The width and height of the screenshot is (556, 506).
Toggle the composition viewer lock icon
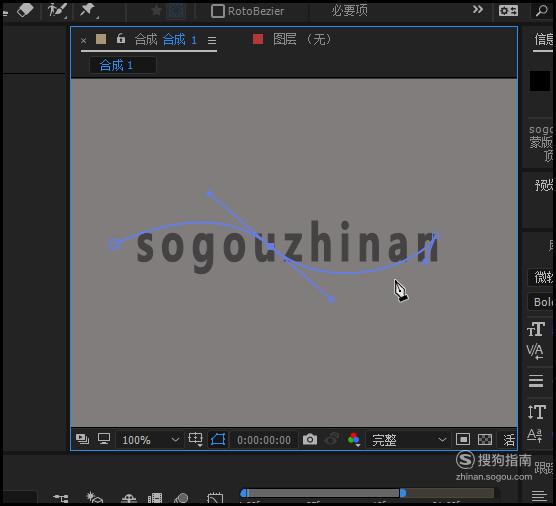point(121,38)
